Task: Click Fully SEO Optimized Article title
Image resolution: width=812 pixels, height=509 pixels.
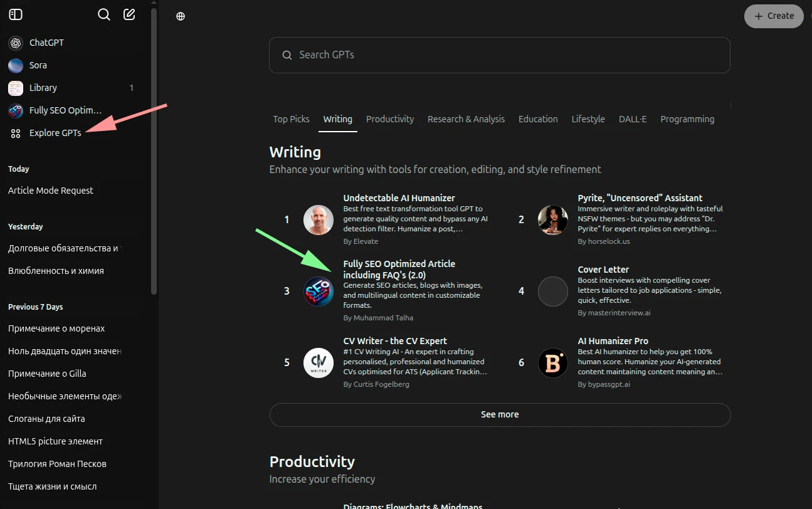Action: (399, 270)
